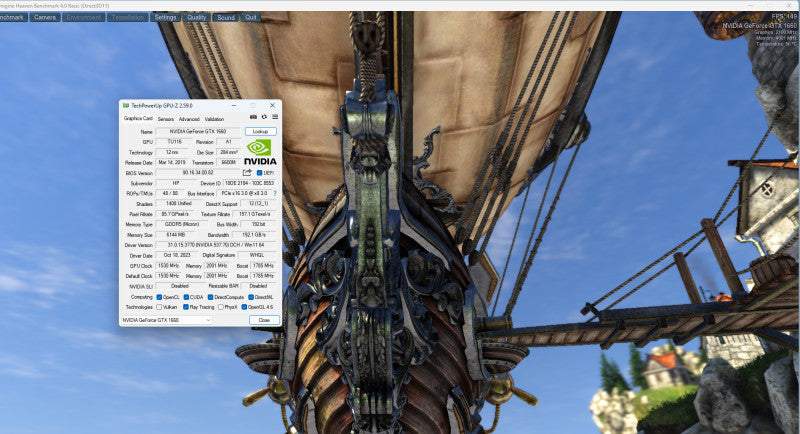Click the Shaders value 1408 Unified

(178, 203)
